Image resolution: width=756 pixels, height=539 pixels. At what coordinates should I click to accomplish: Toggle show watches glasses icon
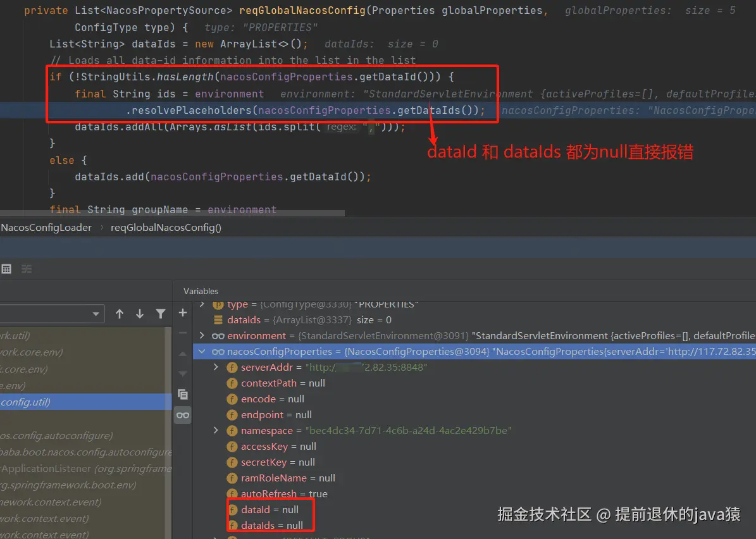pyautogui.click(x=183, y=415)
